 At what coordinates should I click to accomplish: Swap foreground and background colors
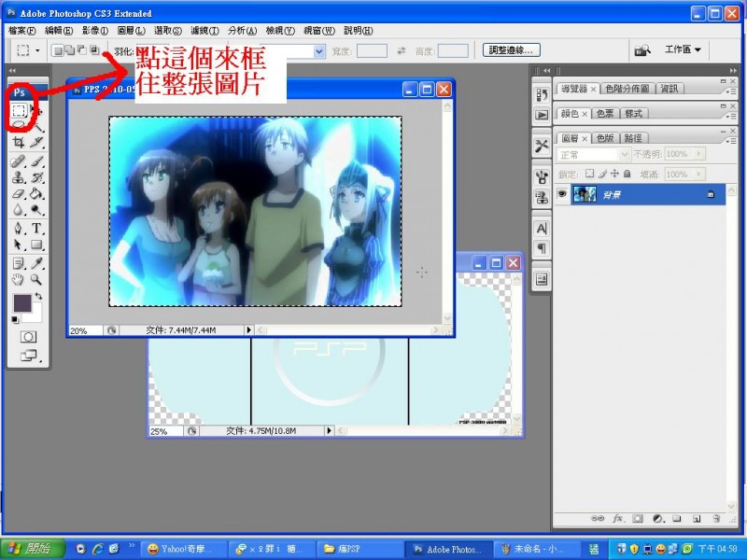pos(38,296)
